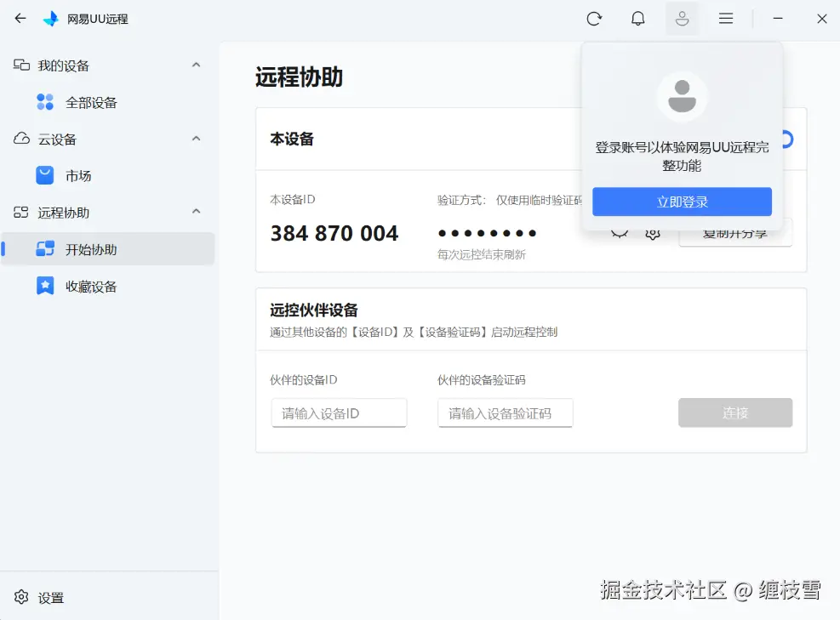This screenshot has width=840, height=620.
Task: Click the masked verification code dots
Action: pos(487,233)
